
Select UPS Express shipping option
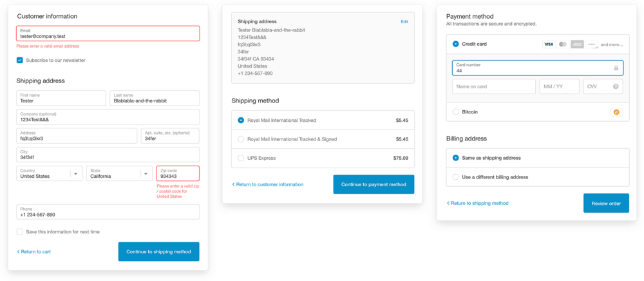click(323, 158)
